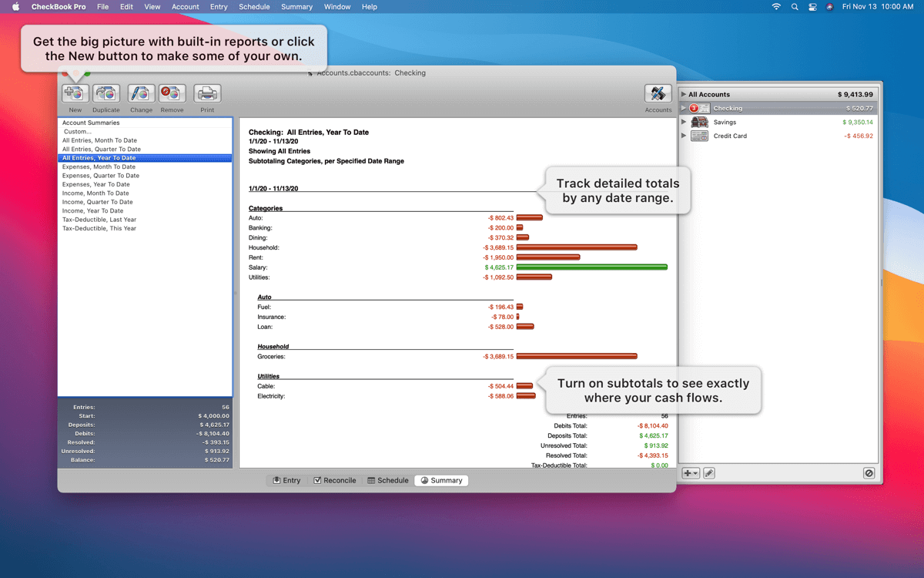924x578 pixels.
Task: Switch to the Reconcile tab
Action: 335,480
